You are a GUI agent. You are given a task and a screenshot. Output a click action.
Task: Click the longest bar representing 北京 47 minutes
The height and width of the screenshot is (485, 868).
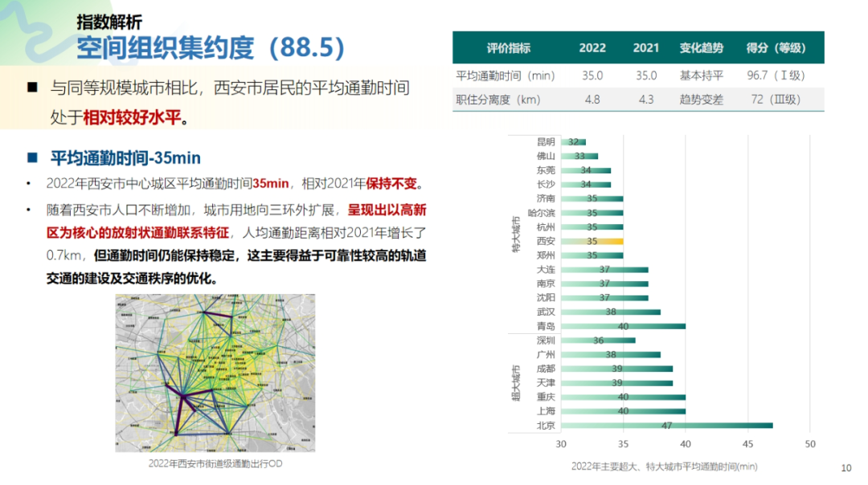tap(667, 424)
